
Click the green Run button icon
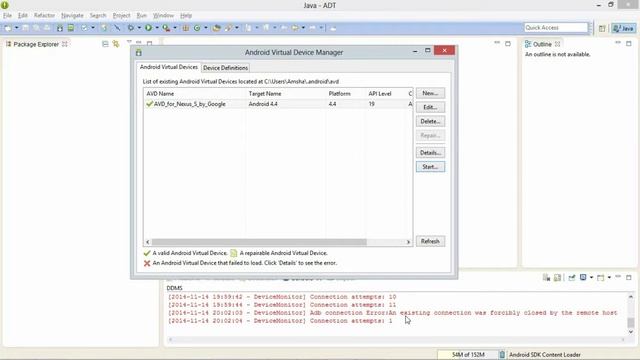pos(148,28)
